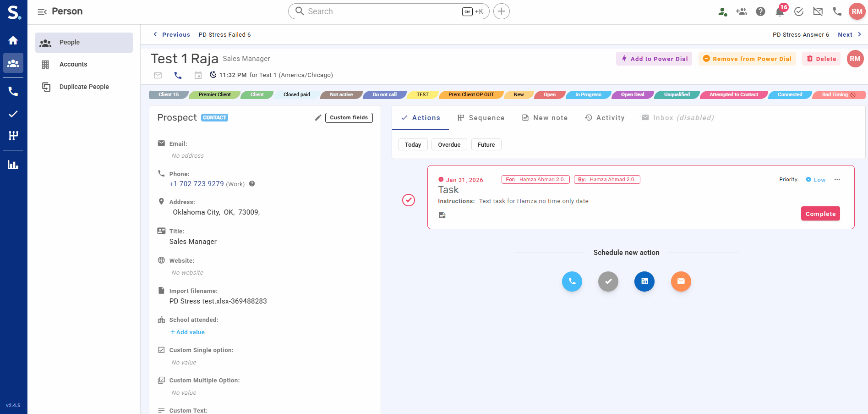Click the RM owner avatar beside Delete
The width and height of the screenshot is (868, 414).
coord(855,59)
